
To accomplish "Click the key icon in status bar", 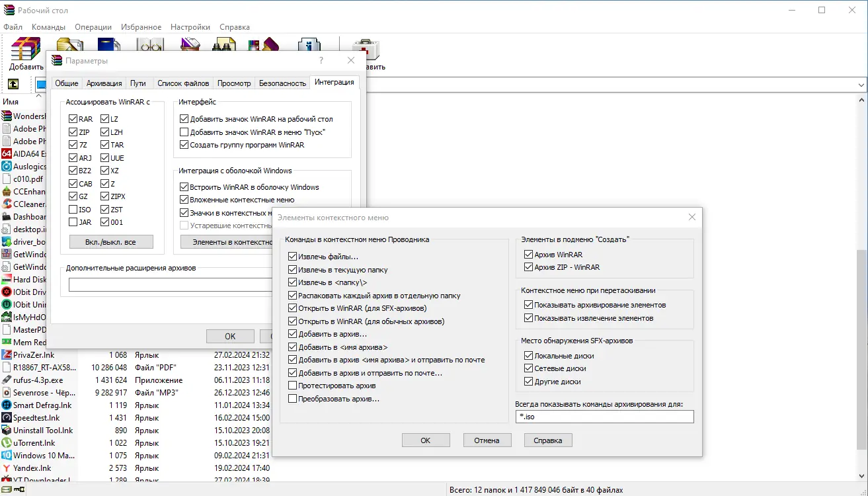I will pyautogui.click(x=19, y=490).
